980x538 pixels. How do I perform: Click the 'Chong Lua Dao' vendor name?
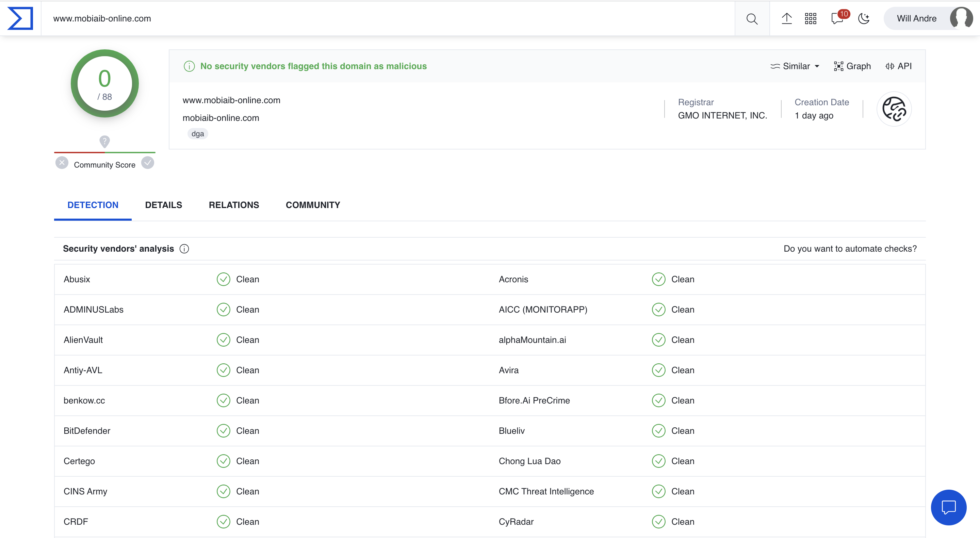point(529,461)
